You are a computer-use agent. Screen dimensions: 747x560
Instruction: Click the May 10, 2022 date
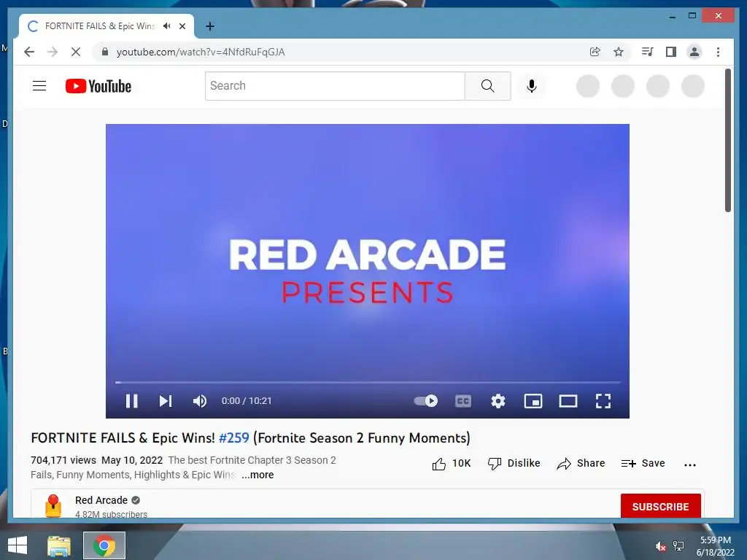(132, 461)
